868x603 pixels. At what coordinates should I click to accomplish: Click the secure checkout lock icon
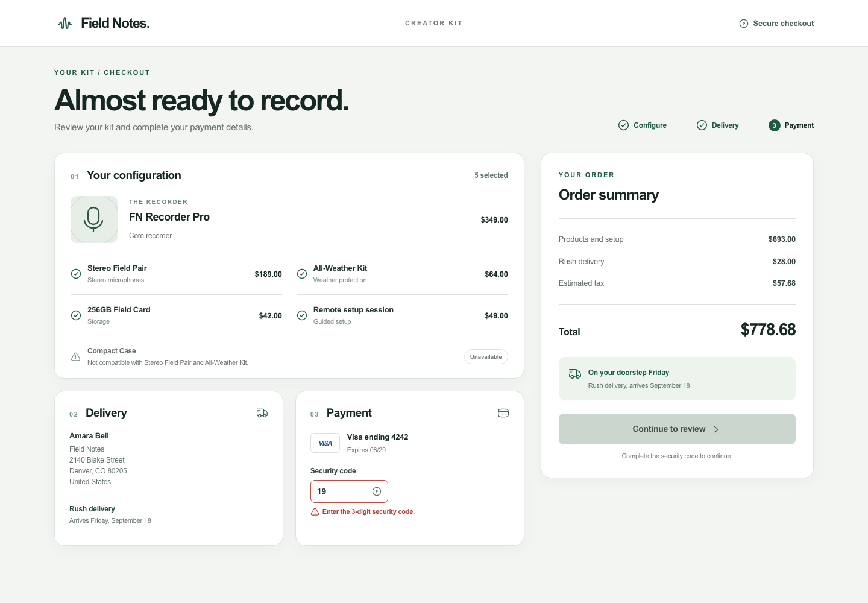(744, 24)
